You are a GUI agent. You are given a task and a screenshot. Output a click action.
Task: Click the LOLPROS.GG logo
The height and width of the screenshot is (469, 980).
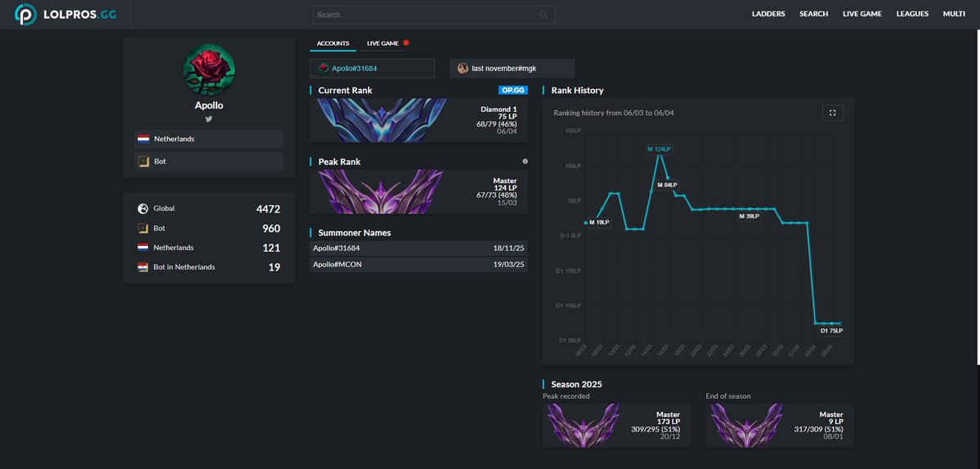(x=65, y=14)
